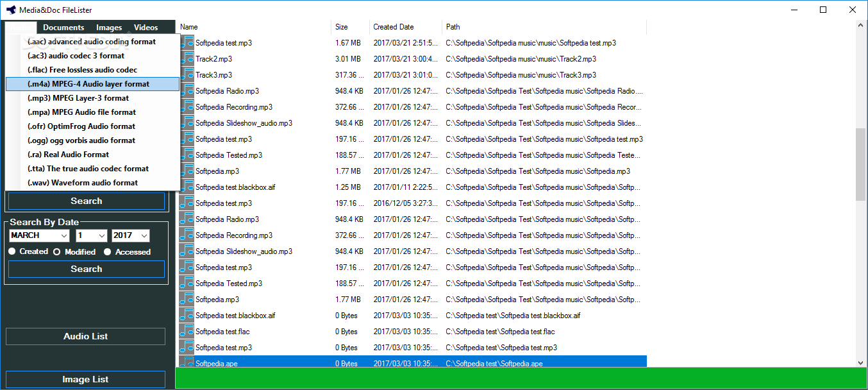Click the Media&Doc FileLister title bar app icon
This screenshot has width=868, height=390.
pyautogui.click(x=11, y=10)
